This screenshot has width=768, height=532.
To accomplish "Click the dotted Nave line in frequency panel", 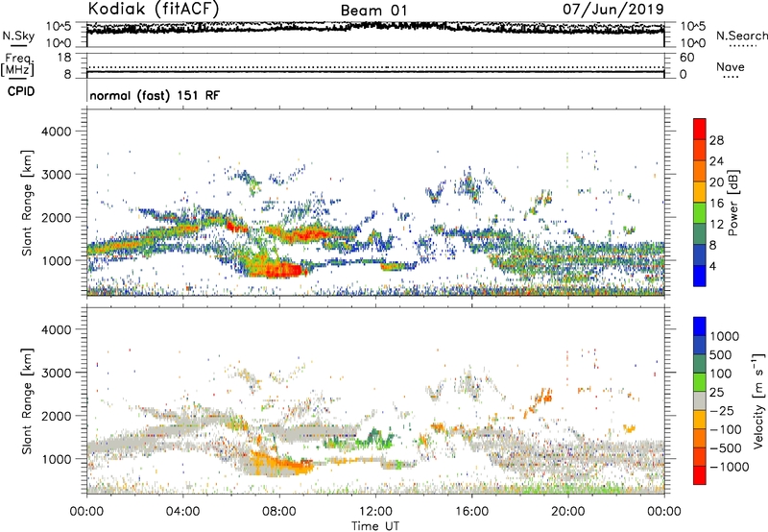I will [375, 67].
